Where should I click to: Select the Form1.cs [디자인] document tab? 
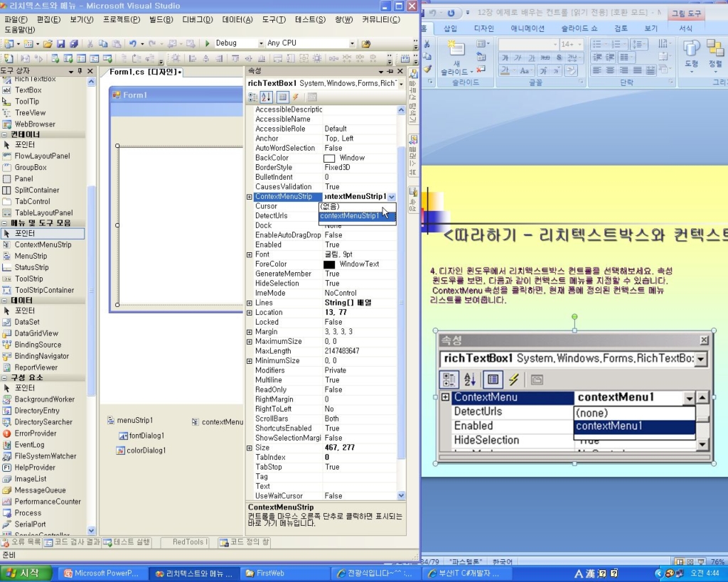tap(145, 72)
